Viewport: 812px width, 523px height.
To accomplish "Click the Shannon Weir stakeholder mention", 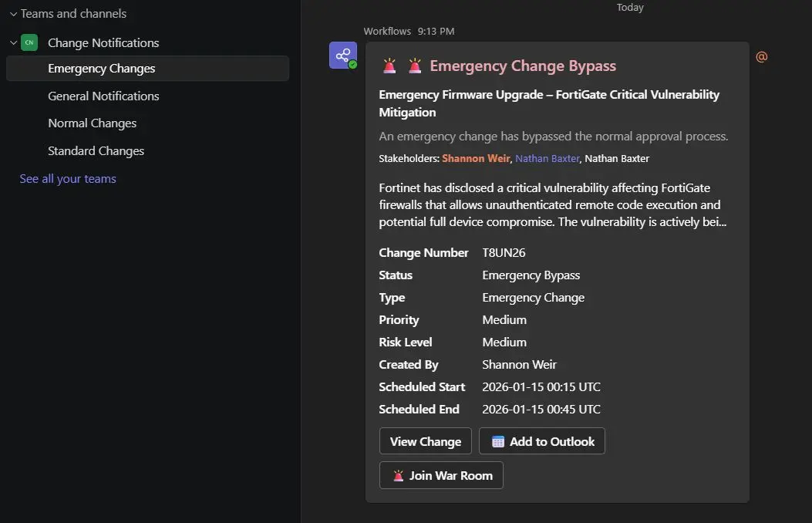I will pos(476,158).
